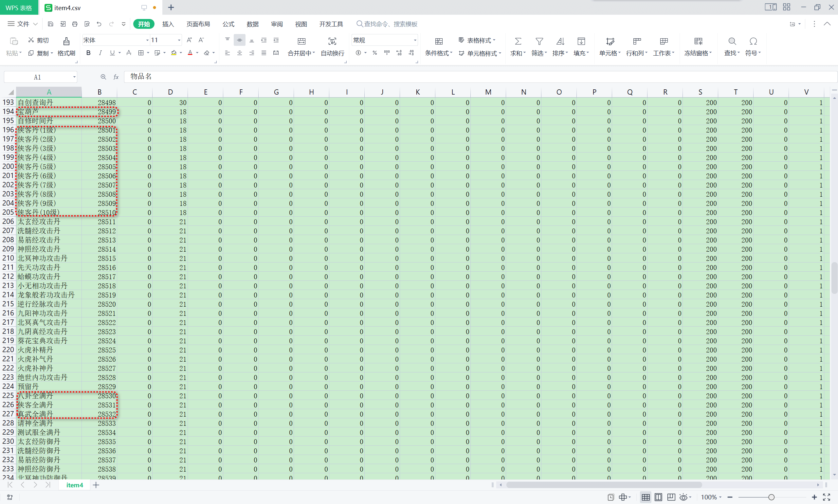Add a new sheet with plus button

pos(96,485)
